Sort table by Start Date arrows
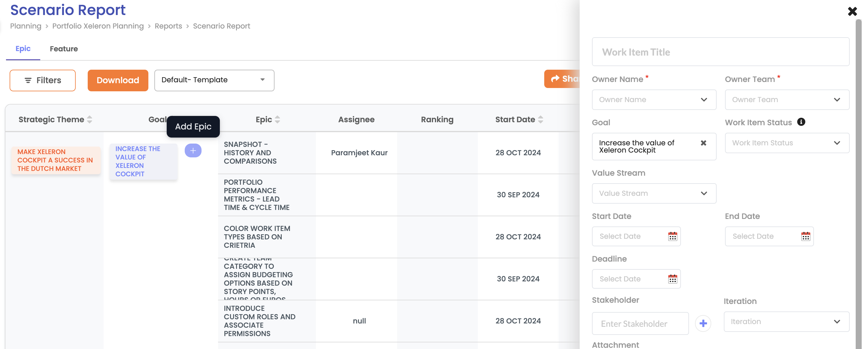 coord(541,120)
